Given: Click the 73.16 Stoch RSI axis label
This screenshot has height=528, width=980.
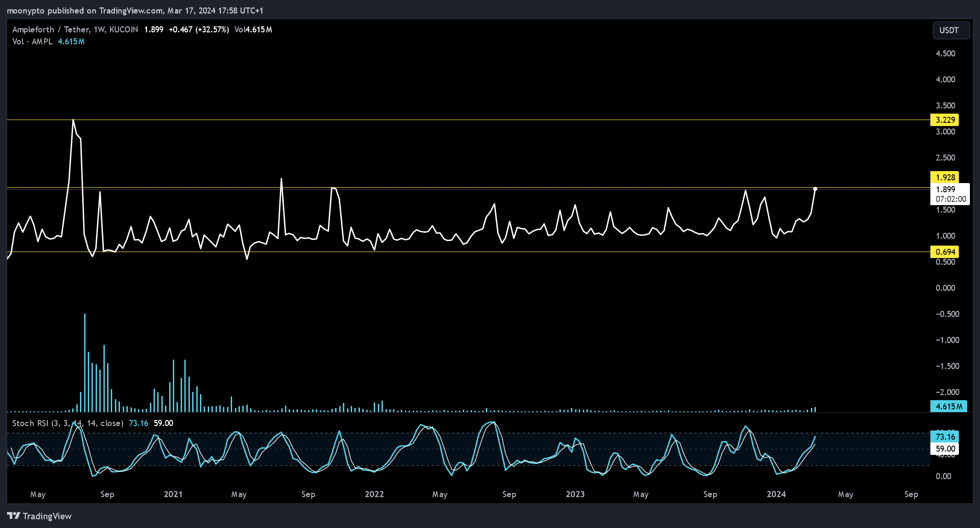Looking at the screenshot, I should point(945,437).
